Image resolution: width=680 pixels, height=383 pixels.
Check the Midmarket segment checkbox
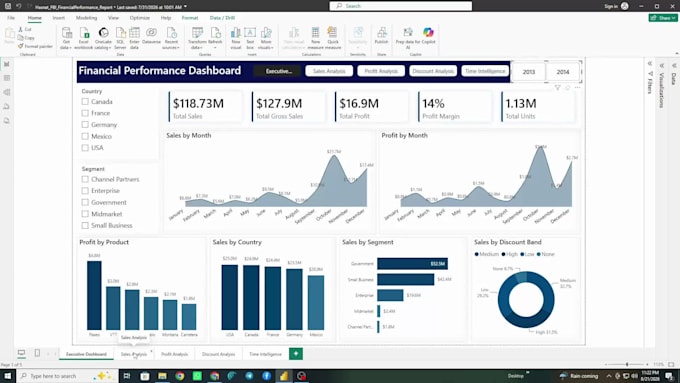[x=85, y=214]
